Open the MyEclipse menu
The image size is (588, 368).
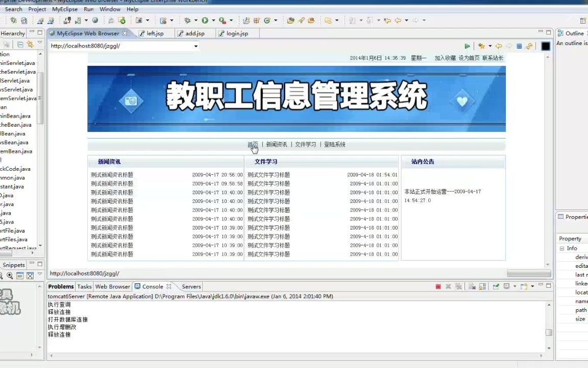pos(64,9)
